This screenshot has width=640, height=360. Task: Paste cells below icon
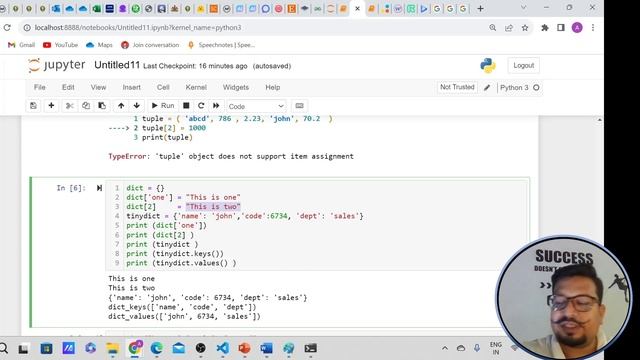[x=102, y=106]
